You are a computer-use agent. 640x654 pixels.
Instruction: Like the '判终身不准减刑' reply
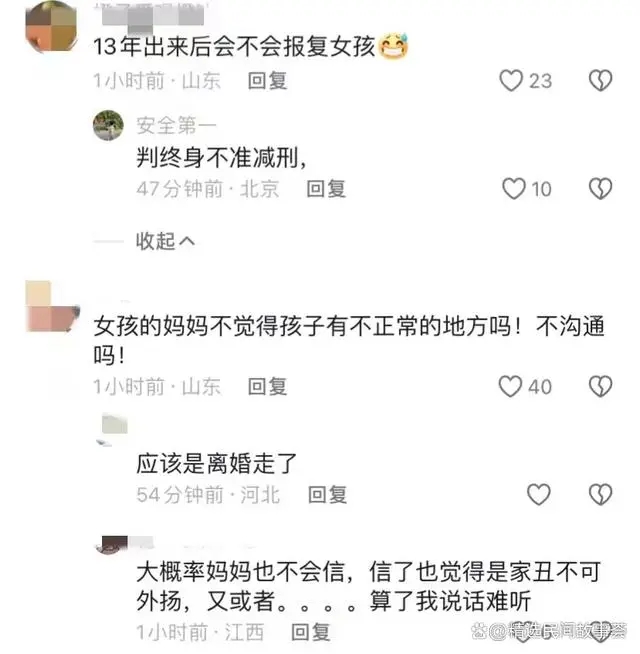pos(514,189)
